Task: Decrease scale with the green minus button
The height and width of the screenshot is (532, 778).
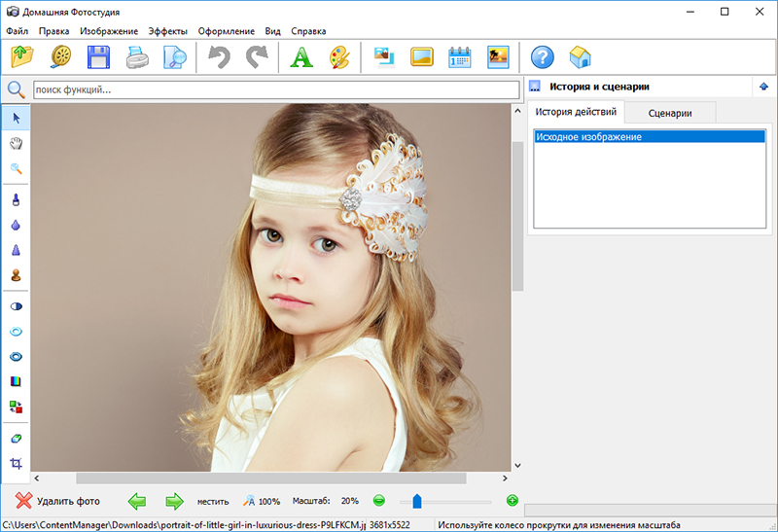Action: tap(379, 501)
